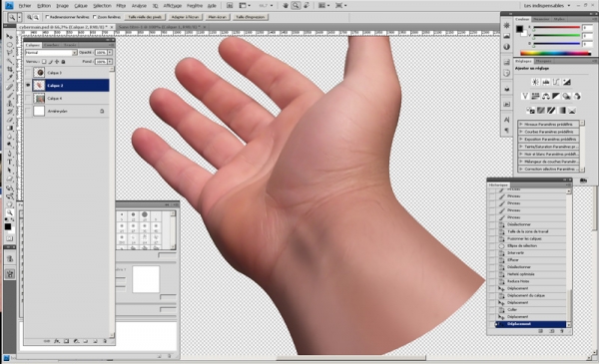This screenshot has width=599, height=364.
Task: Open the Fichier menu
Action: tap(25, 6)
